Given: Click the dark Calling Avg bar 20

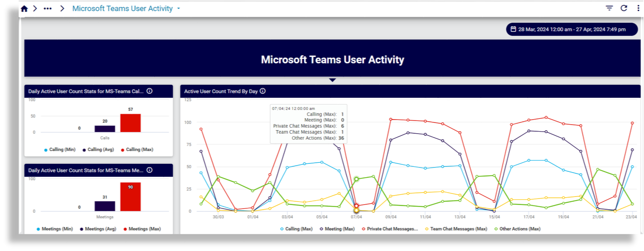Looking at the screenshot, I should (105, 129).
